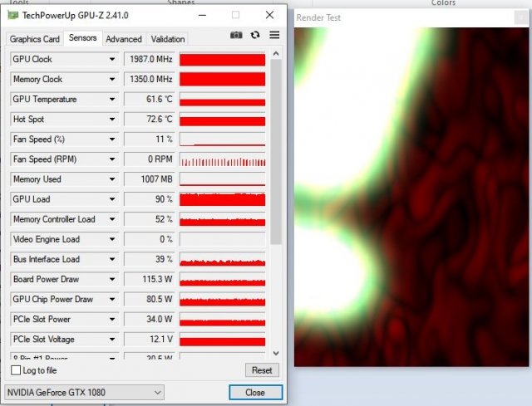The image size is (532, 406).
Task: Go to the Validation tab
Action: (x=168, y=39)
